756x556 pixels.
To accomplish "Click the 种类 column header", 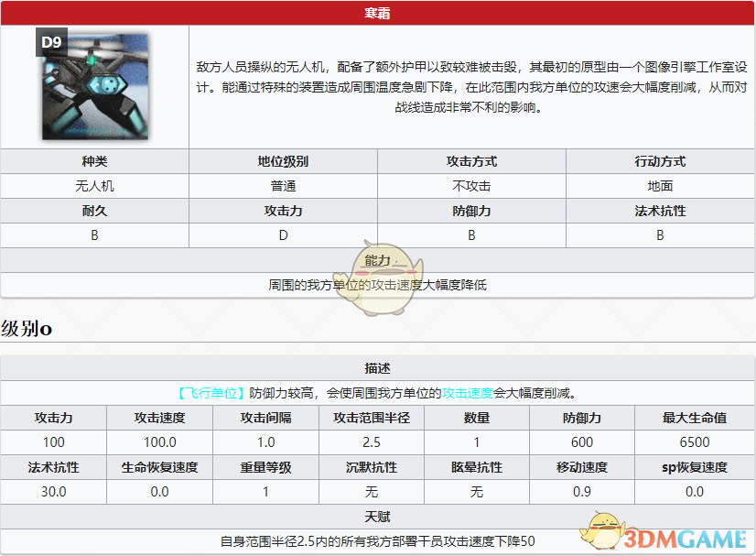I will click(x=94, y=161).
